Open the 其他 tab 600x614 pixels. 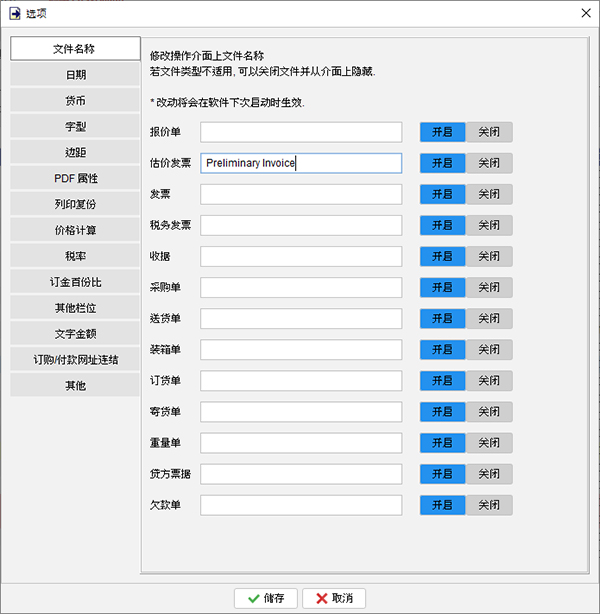pyautogui.click(x=75, y=386)
